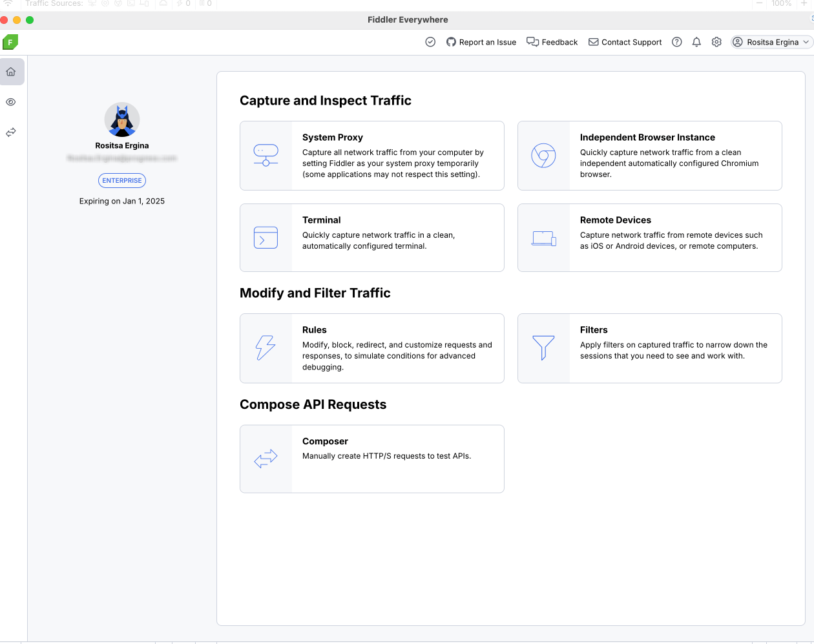Image resolution: width=814 pixels, height=644 pixels.
Task: Click the ENTERPRISE license badge
Action: [x=122, y=181]
